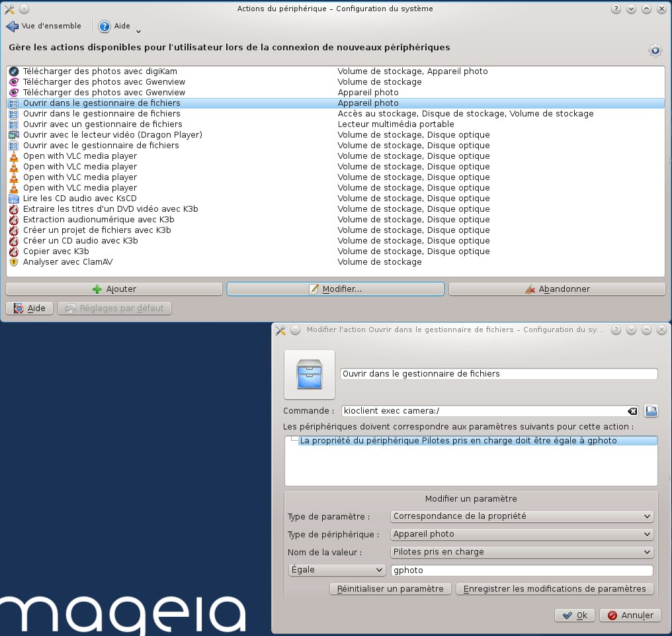This screenshot has height=636, width=672.
Task: Expand the toolbar overflow chevron next to Aide
Action: click(138, 31)
